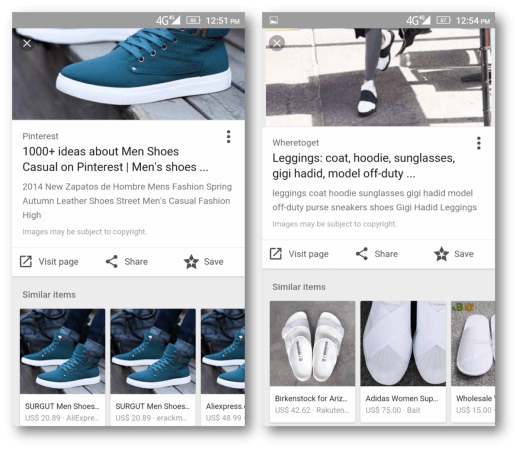
Task: Click '2014 New Zapatos de Hombre' description
Action: pyautogui.click(x=127, y=201)
